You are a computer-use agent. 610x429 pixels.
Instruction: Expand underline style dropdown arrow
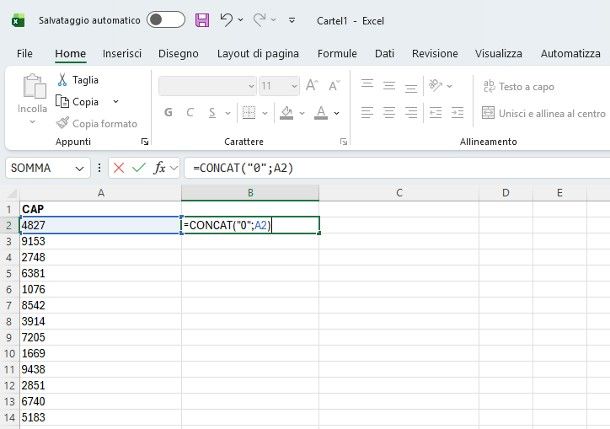228,113
